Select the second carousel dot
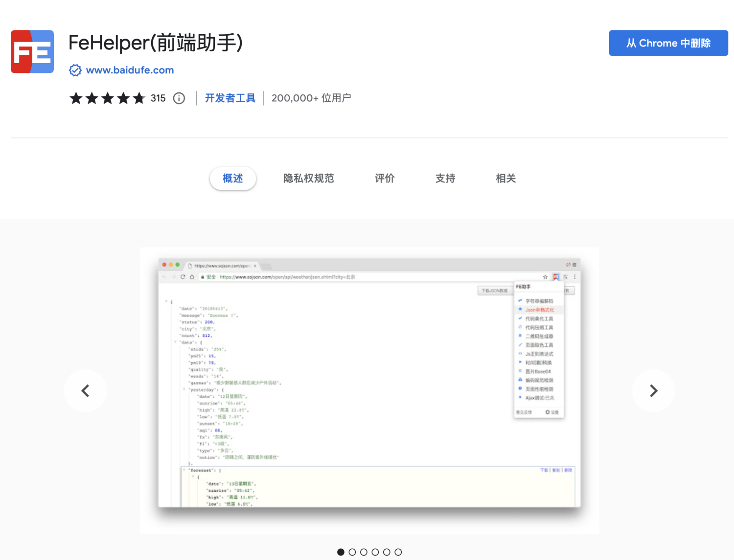 [x=352, y=552]
